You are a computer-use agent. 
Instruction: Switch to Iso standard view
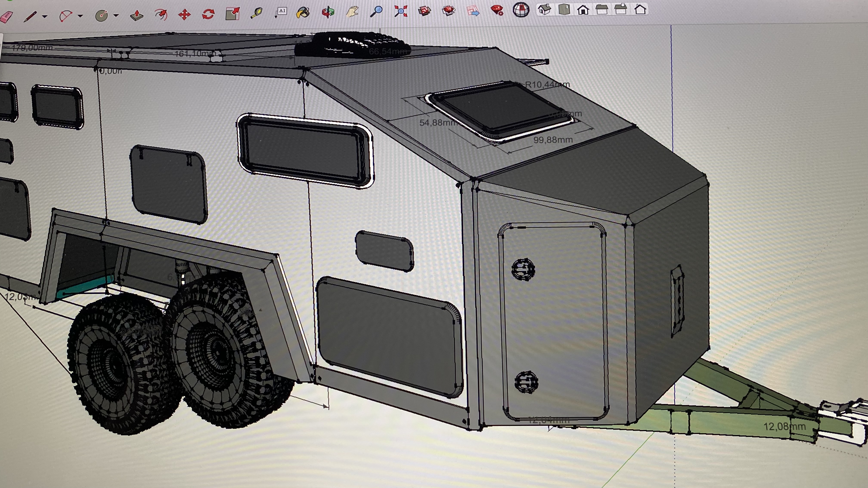coord(544,9)
